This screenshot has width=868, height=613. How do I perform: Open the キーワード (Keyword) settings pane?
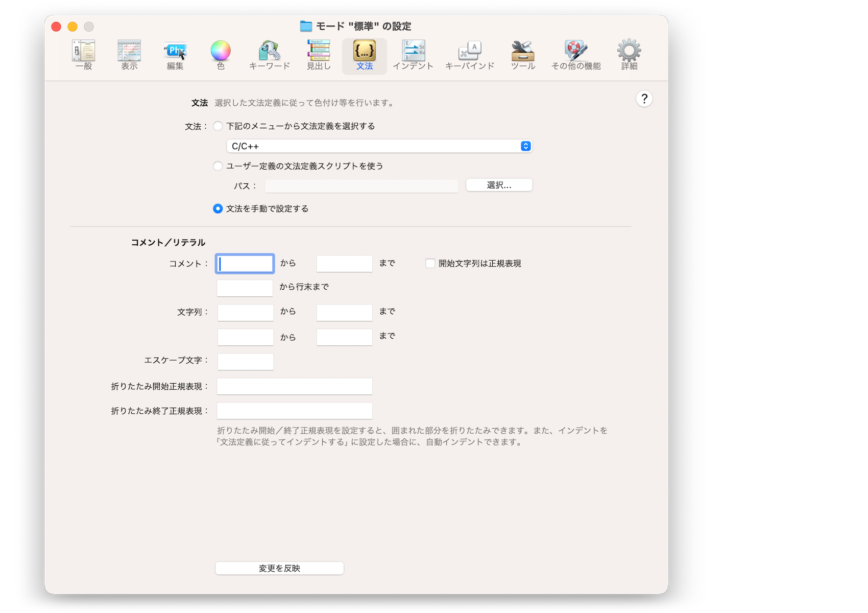pos(269,55)
